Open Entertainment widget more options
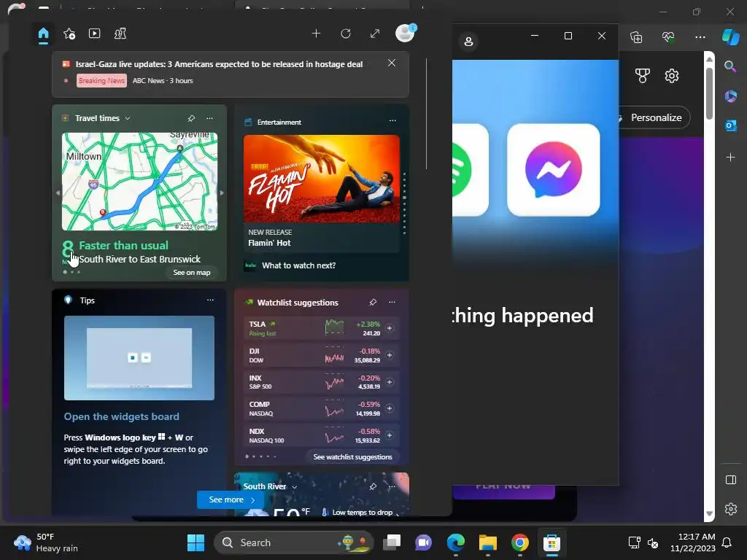Screen dimensions: 747x560 tap(392, 121)
